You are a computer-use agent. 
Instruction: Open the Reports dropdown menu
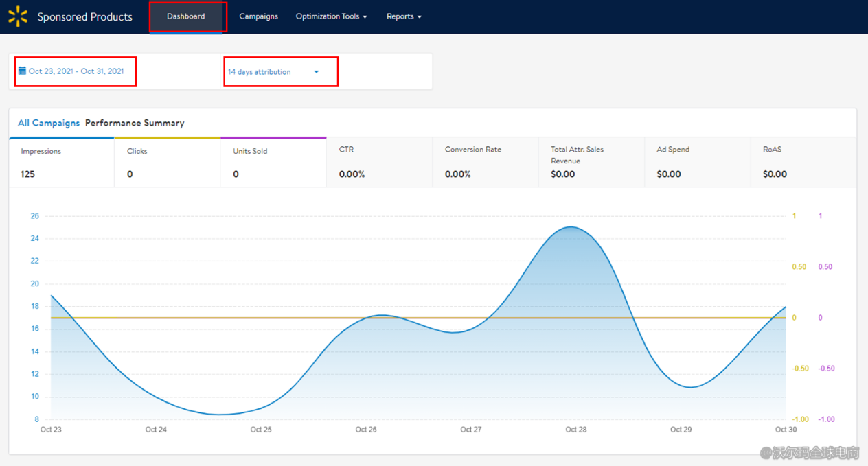coord(404,16)
